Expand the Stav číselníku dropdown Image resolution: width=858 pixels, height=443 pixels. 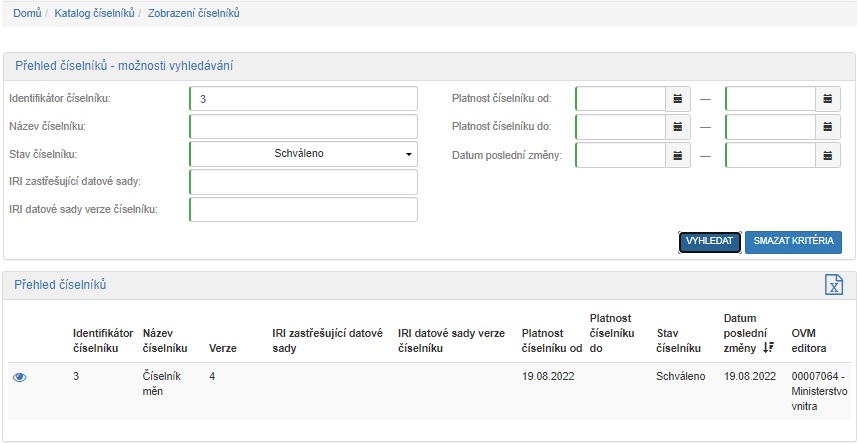pyautogui.click(x=303, y=154)
